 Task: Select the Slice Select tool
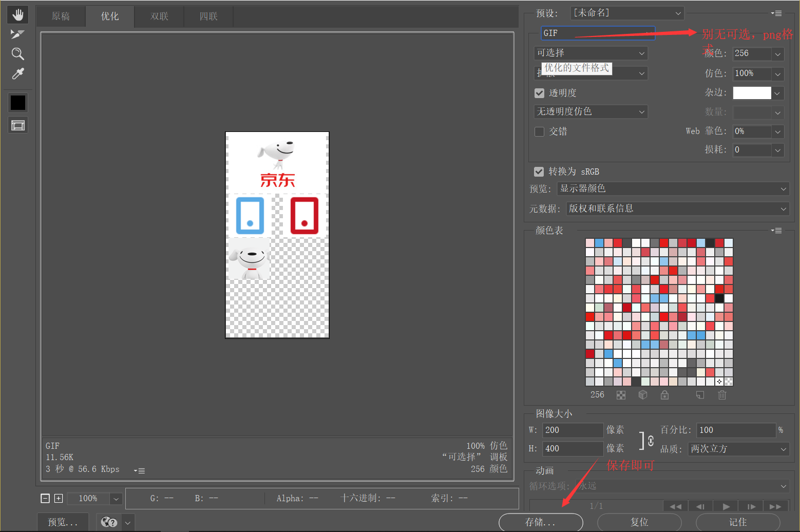pos(18,34)
